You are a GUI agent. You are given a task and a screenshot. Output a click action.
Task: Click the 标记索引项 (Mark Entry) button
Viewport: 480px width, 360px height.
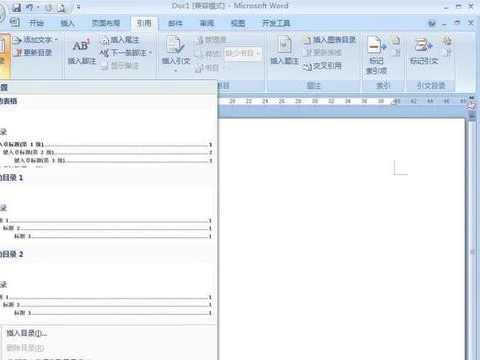click(x=376, y=55)
